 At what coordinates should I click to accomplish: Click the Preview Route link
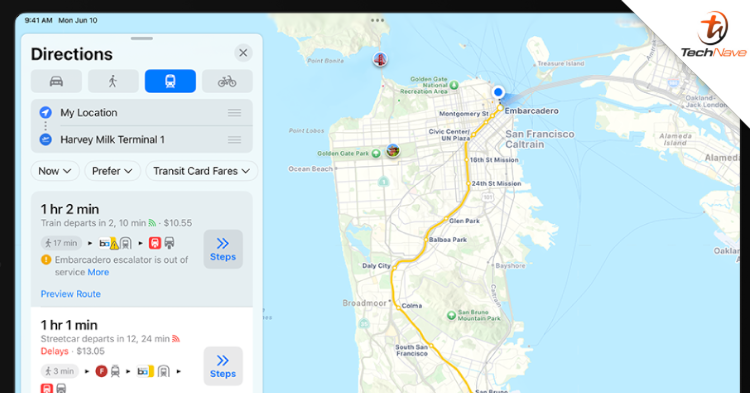coord(70,294)
